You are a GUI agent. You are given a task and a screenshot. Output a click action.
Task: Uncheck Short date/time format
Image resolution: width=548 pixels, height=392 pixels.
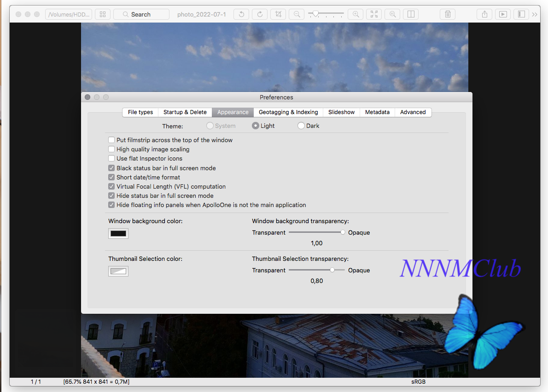[111, 177]
